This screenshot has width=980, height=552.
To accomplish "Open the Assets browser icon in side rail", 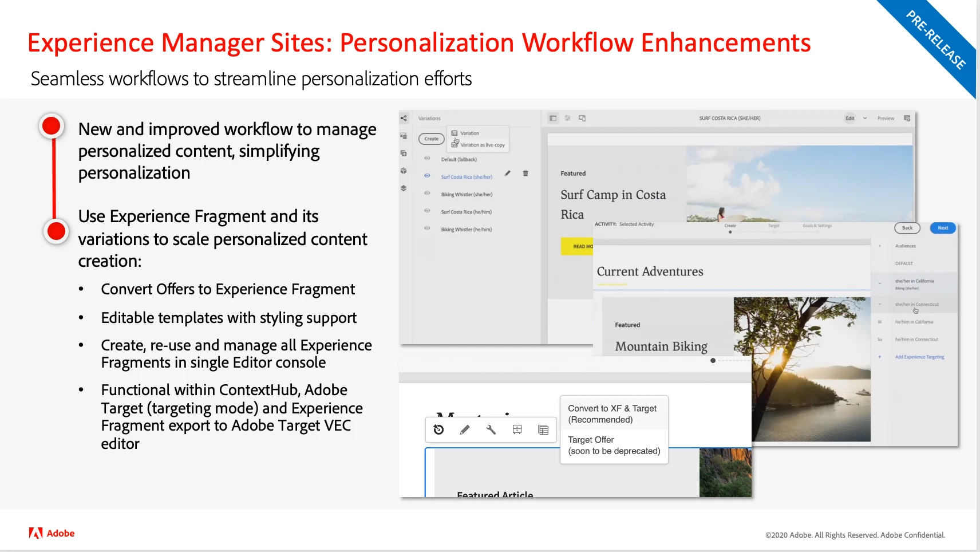I will coord(404,136).
